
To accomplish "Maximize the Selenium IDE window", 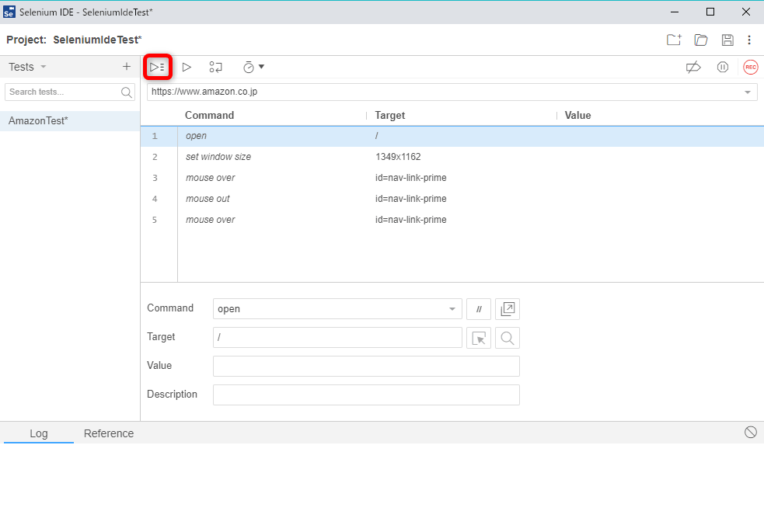I will 710,12.
